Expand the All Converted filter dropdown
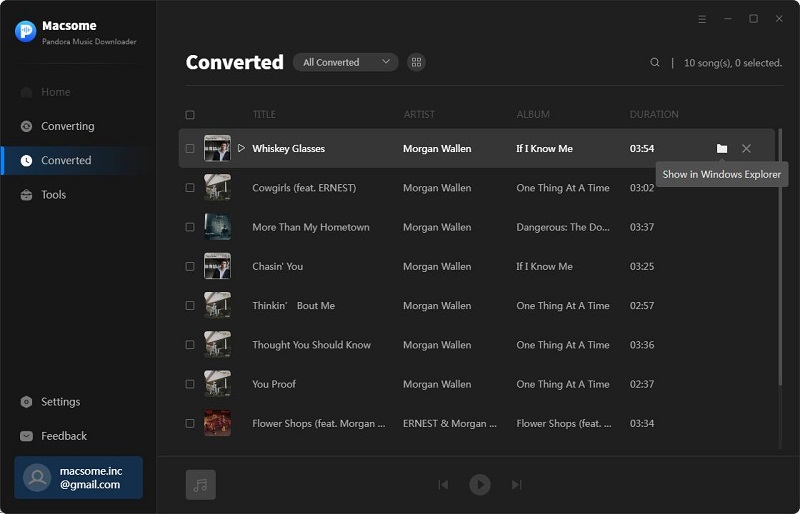Image resolution: width=800 pixels, height=514 pixels. 345,62
